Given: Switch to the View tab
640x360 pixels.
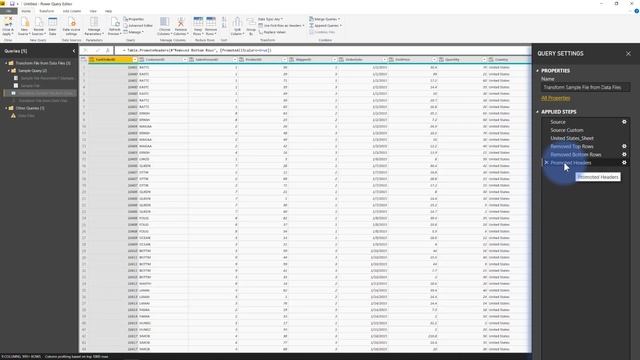Looking at the screenshot, I should (93, 11).
